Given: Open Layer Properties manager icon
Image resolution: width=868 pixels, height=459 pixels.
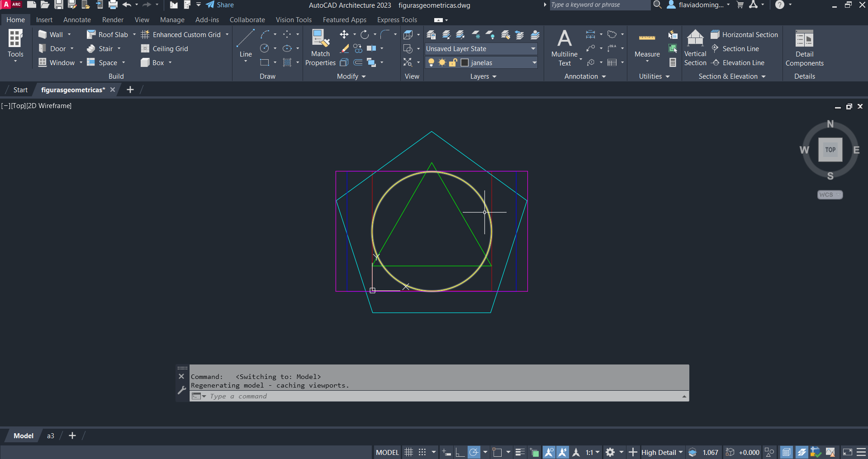Looking at the screenshot, I should (x=431, y=35).
